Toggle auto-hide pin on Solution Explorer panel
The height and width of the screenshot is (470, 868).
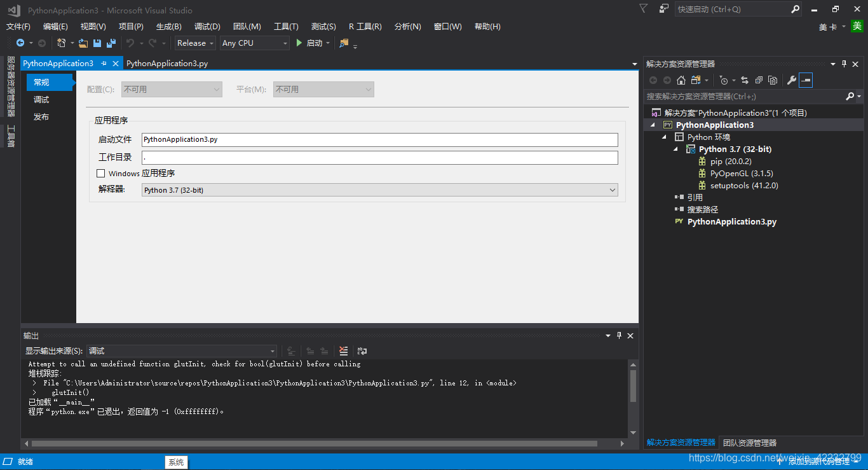click(844, 64)
